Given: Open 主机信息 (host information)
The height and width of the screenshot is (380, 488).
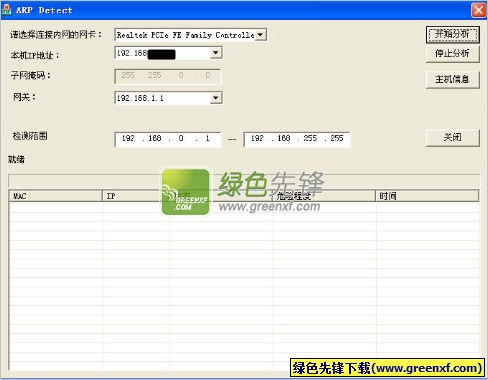Looking at the screenshot, I should pos(453,79).
